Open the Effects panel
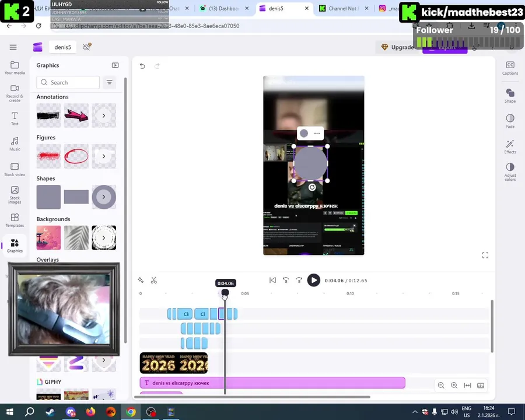 coord(510,146)
